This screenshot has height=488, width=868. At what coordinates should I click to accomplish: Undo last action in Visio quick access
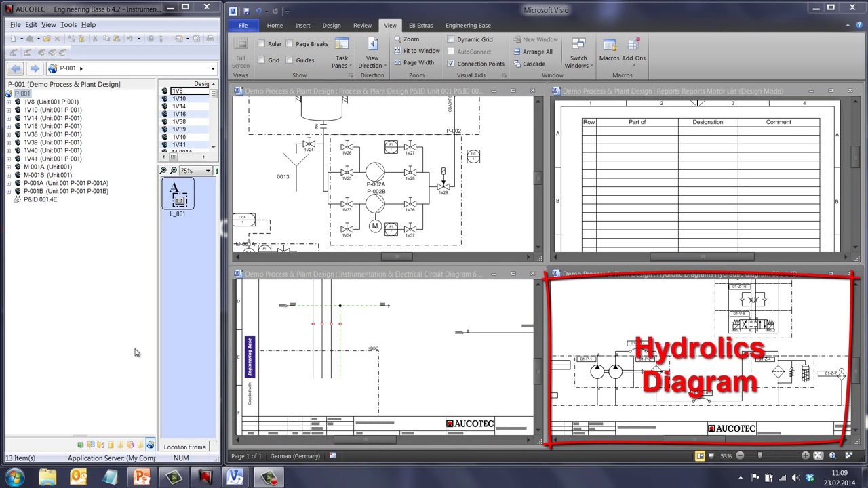(259, 11)
